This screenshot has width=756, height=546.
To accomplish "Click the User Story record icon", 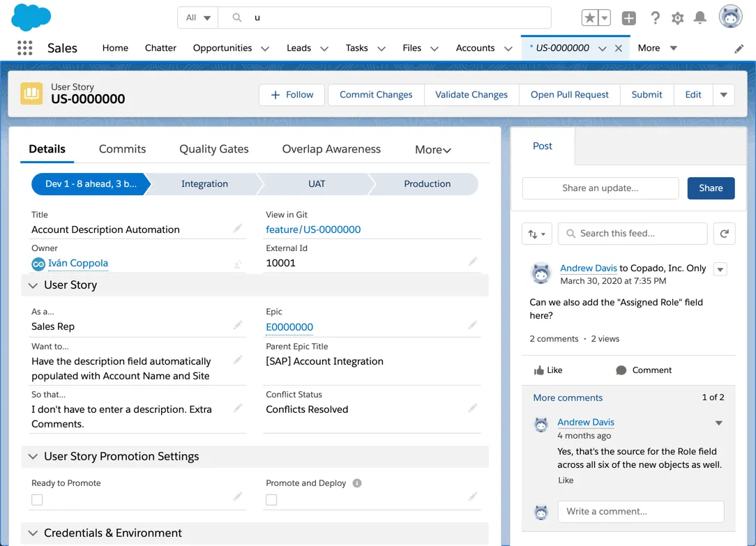I will point(31,93).
